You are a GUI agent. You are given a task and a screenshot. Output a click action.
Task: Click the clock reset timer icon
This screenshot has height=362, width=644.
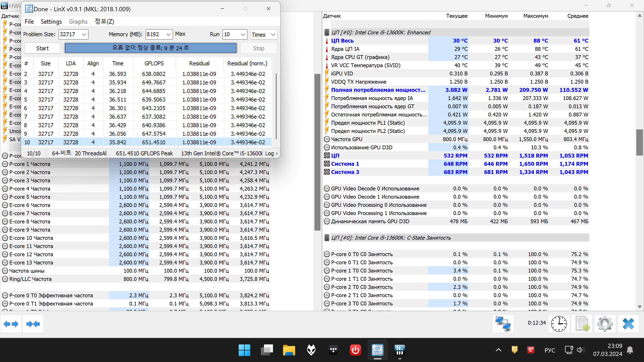559,324
